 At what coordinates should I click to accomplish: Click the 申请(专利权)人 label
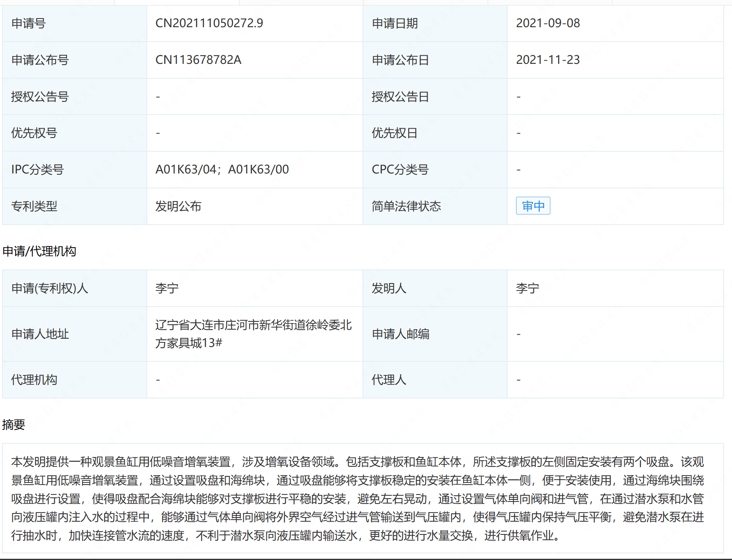point(49,288)
